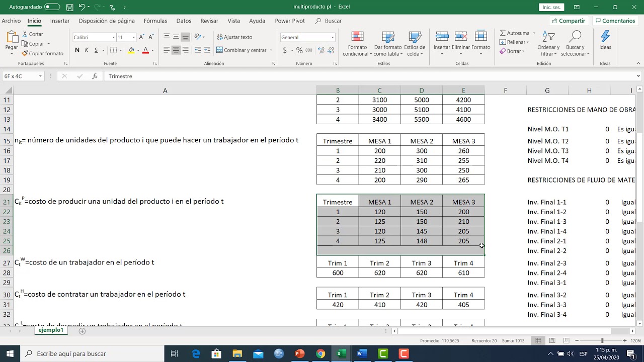Toggle the Autoguardado switch
644x362 pixels.
click(52, 7)
